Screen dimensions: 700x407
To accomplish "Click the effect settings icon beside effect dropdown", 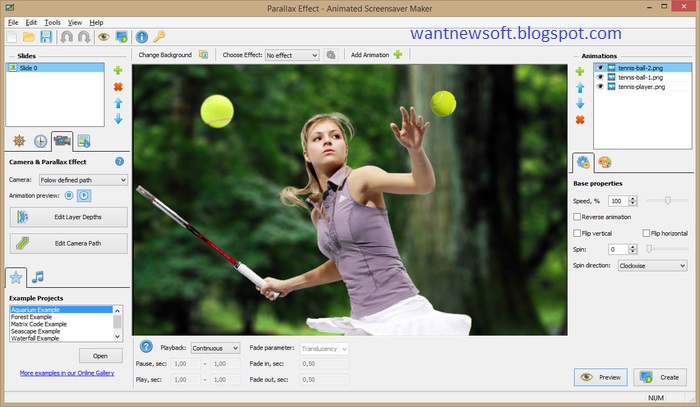I will coord(331,55).
